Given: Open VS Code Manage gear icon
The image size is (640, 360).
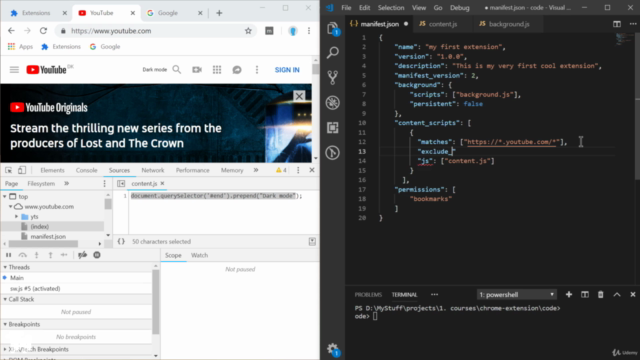Looking at the screenshot, I should 333,349.
